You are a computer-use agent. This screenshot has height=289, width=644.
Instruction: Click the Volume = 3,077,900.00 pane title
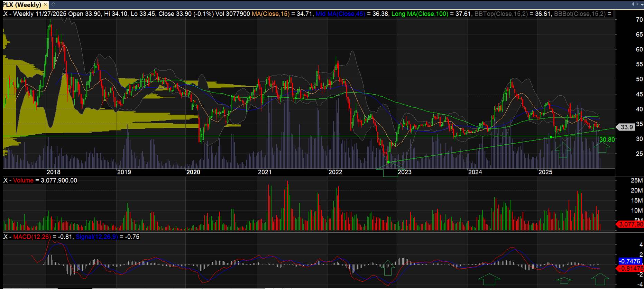(45, 180)
